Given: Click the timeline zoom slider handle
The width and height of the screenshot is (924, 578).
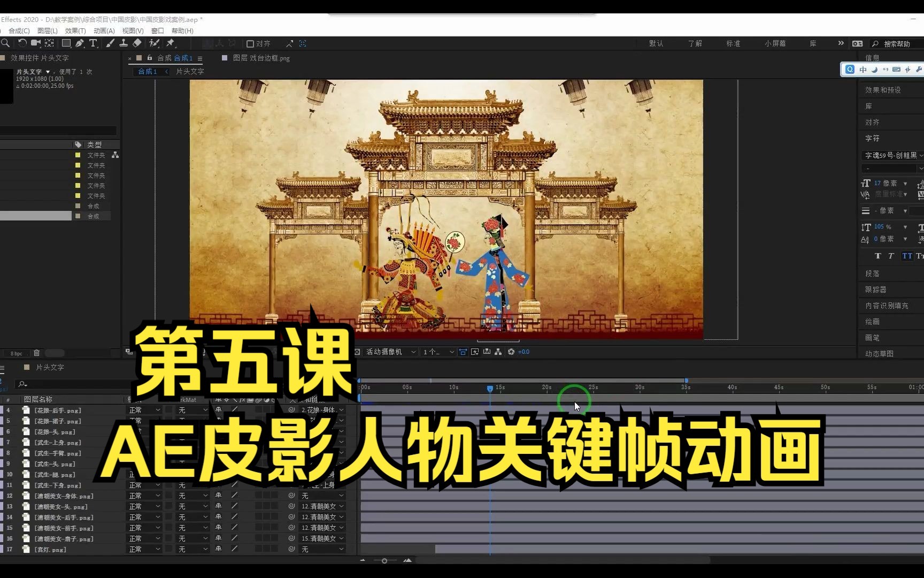Looking at the screenshot, I should coord(384,560).
